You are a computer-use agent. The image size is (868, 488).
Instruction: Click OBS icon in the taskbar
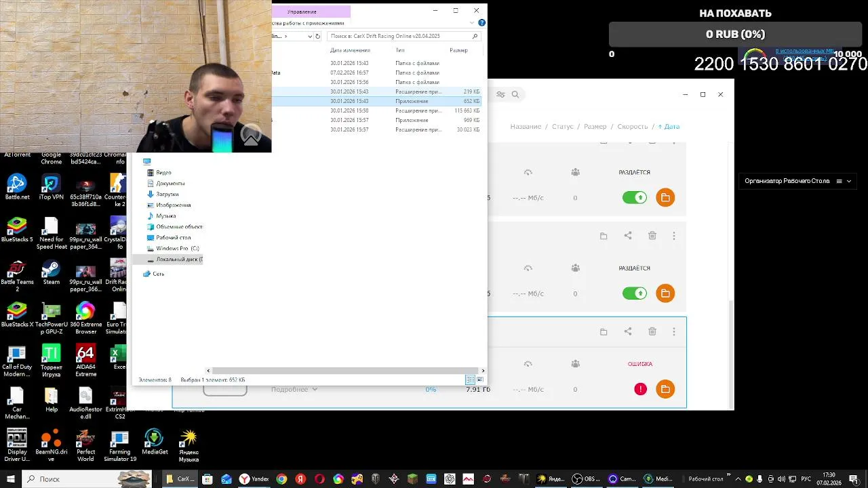point(585,479)
